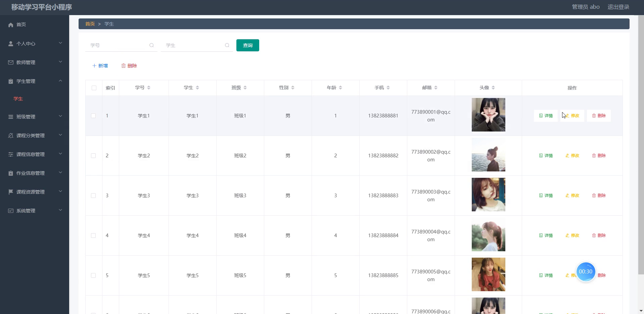Sort by 学号 column arrows
The width and height of the screenshot is (644, 314).
pyautogui.click(x=149, y=88)
